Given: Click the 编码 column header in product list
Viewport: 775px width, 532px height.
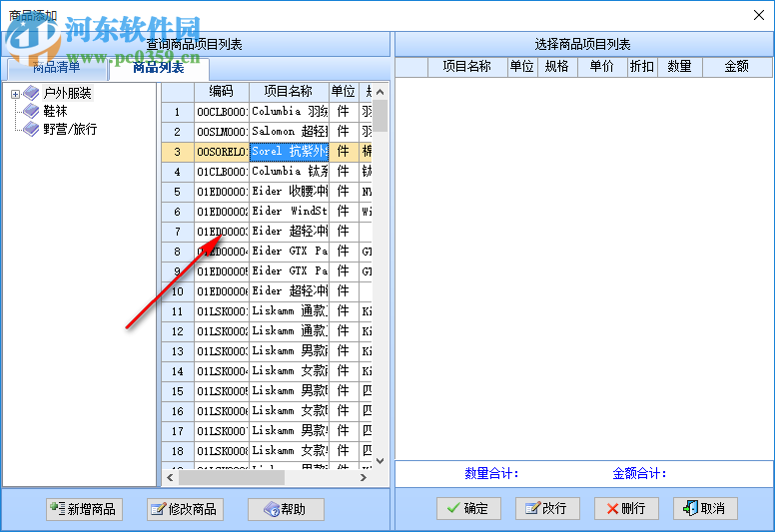Looking at the screenshot, I should [x=222, y=92].
